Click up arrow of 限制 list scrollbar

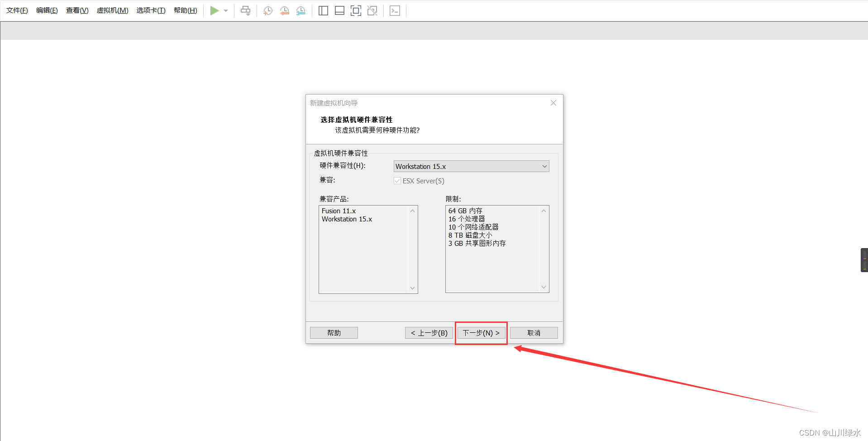click(x=544, y=211)
